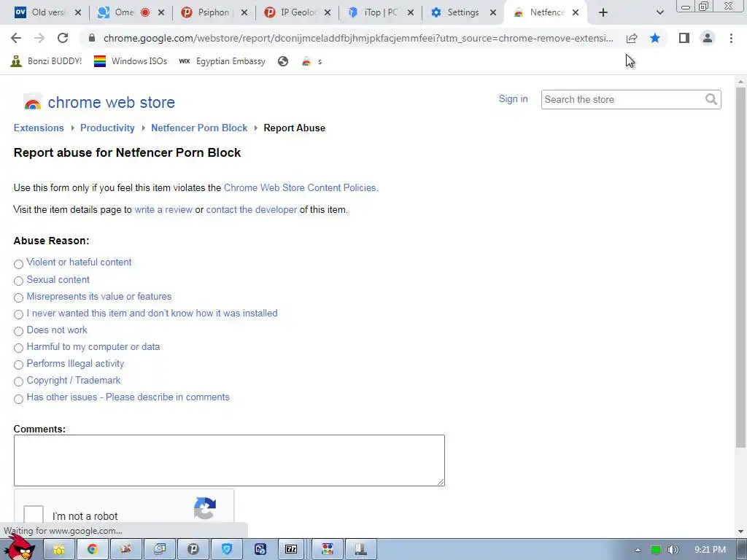
Task: Open the Angry Birds start button
Action: pos(19,548)
